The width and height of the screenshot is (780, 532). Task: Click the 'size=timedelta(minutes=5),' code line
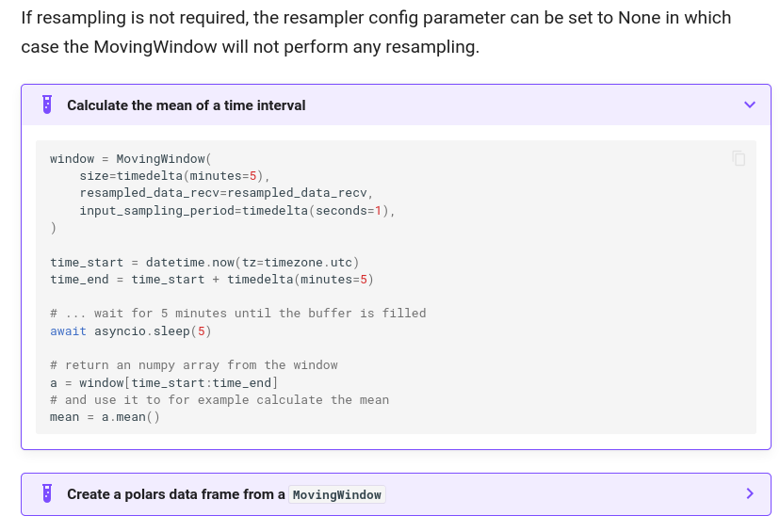click(174, 176)
